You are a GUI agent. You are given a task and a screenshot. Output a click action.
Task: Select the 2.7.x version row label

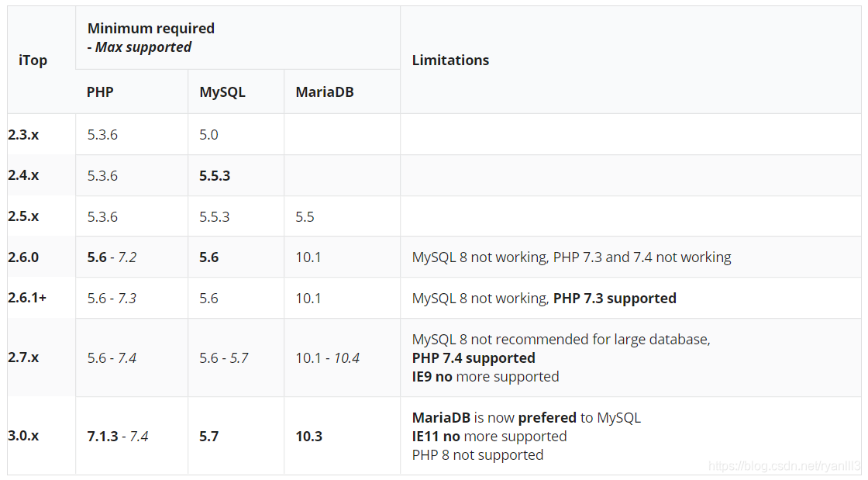[x=23, y=357]
